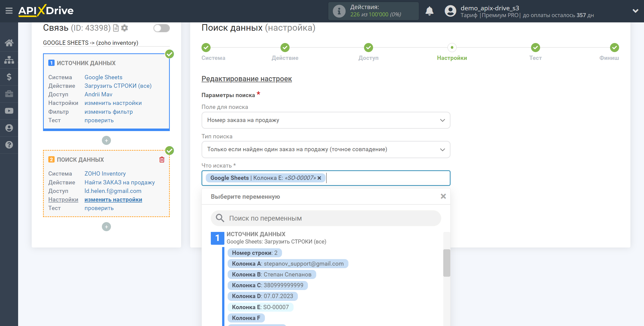Click Загрузить СТРОКИ (все) action link
The height and width of the screenshot is (326, 644).
point(118,86)
